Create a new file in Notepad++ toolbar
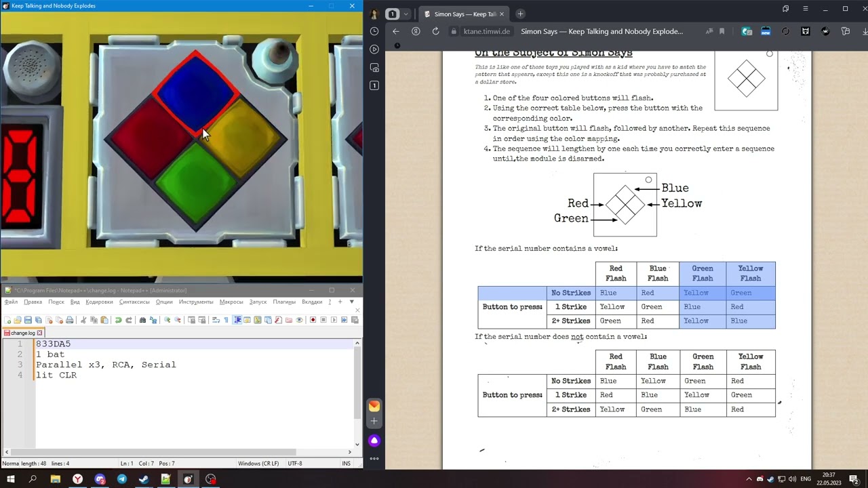868x488 pixels. click(x=7, y=320)
